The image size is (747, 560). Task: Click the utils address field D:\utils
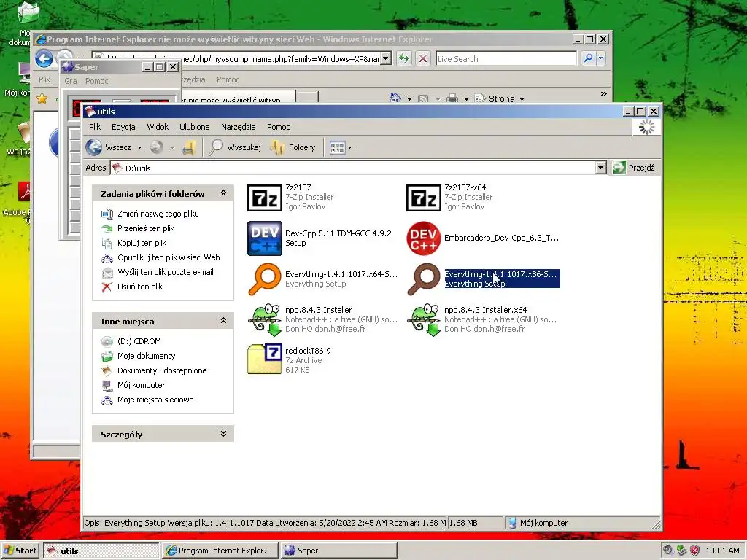tap(352, 168)
